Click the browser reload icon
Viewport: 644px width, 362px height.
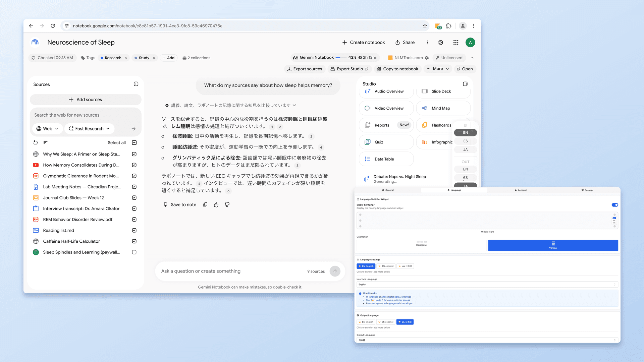53,26
